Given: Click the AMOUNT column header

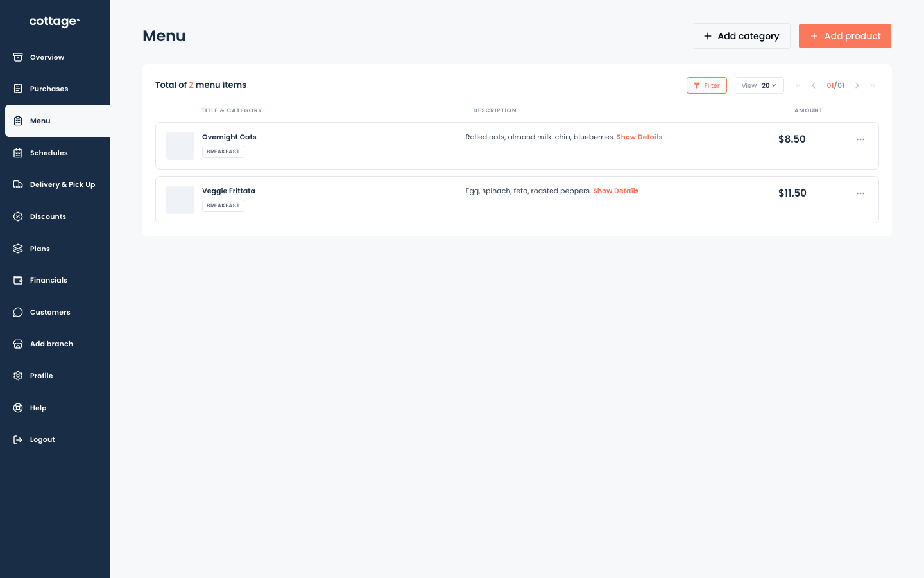Looking at the screenshot, I should point(809,110).
